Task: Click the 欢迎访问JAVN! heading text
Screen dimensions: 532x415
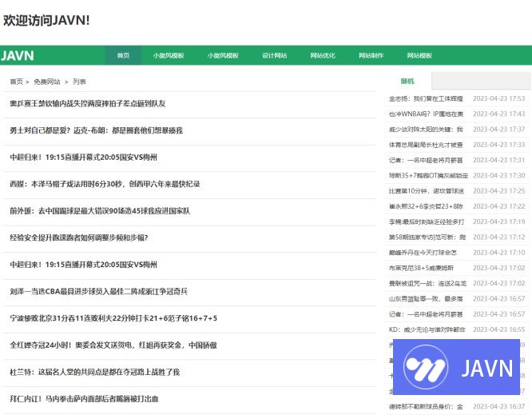Action: click(46, 20)
